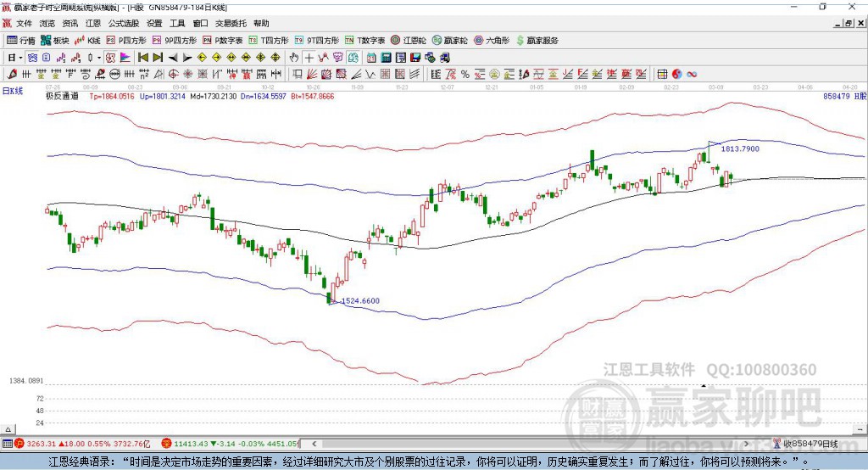Screen dimensions: 868x470
Task: Open the 帮助 menu
Action: [261, 23]
